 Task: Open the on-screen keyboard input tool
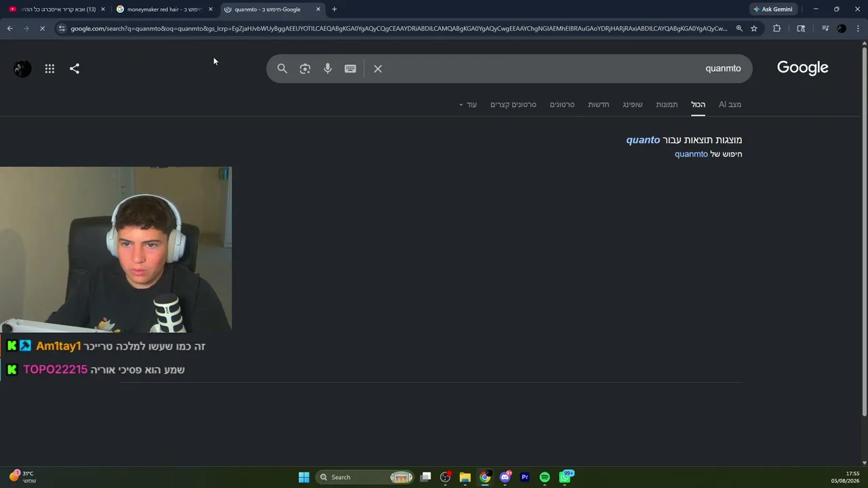(x=351, y=68)
